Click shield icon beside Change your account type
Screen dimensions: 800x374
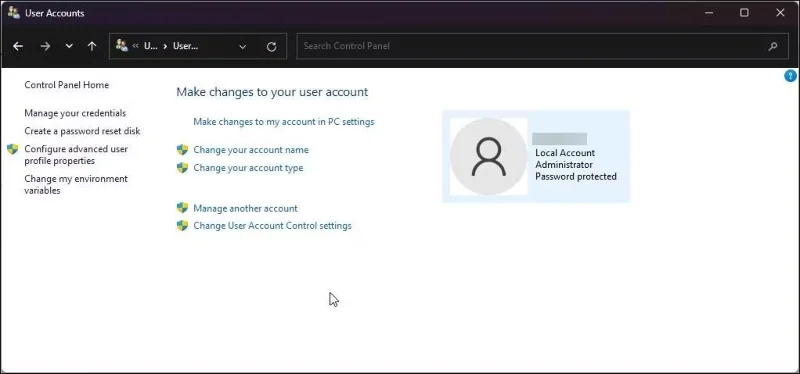coord(182,167)
